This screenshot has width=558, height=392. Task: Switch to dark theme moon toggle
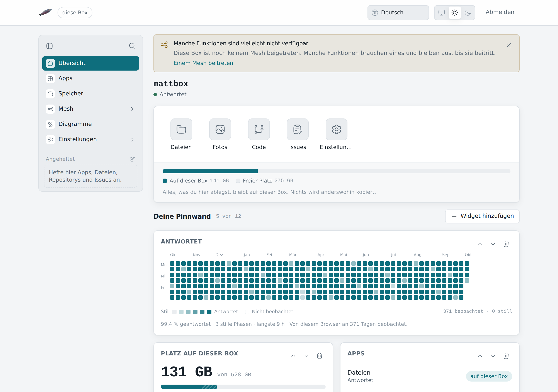pos(468,13)
